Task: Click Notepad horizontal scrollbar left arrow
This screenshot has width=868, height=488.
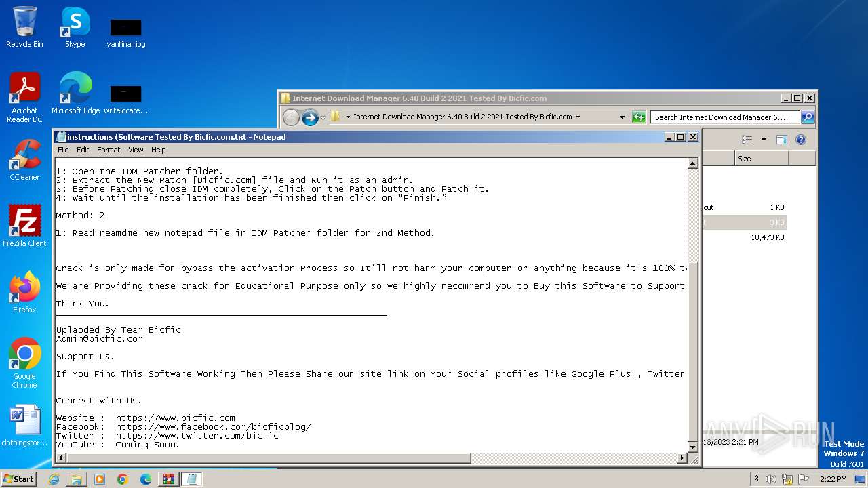Action: pos(60,458)
